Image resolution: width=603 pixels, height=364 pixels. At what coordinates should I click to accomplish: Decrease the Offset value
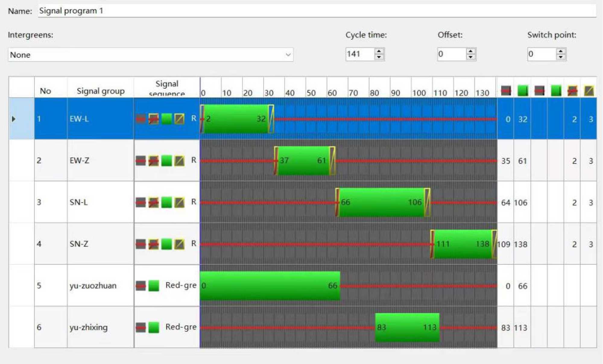pos(470,57)
